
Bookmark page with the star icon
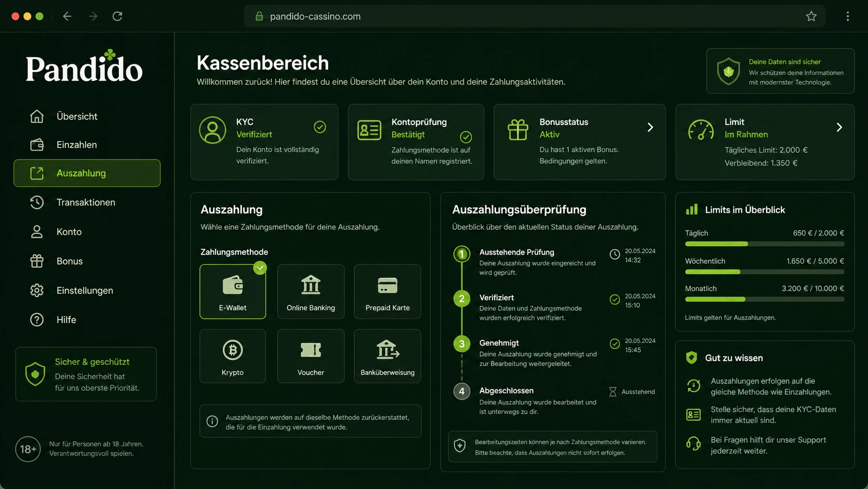tap(811, 16)
